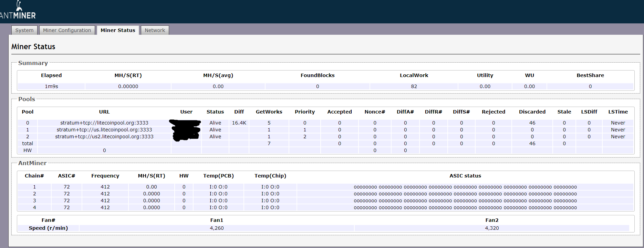This screenshot has width=644, height=248.
Task: Click the ASIC# value 72 for chain 4
Action: 66,207
